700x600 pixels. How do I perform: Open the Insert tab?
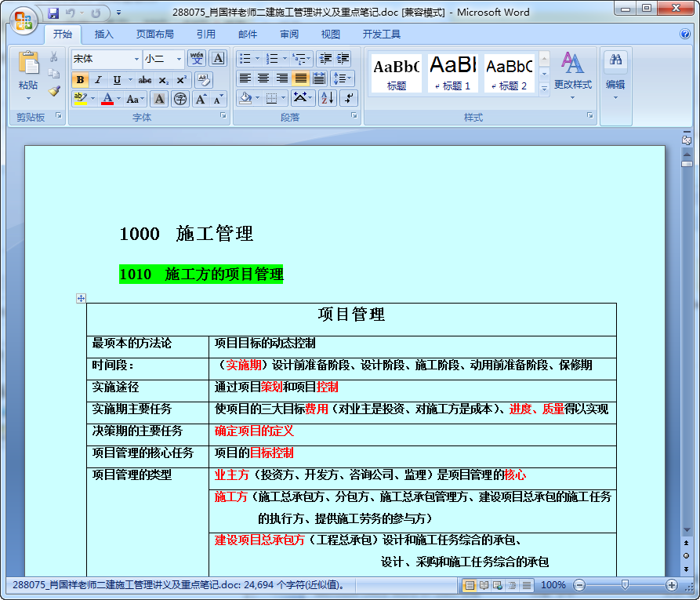[104, 35]
